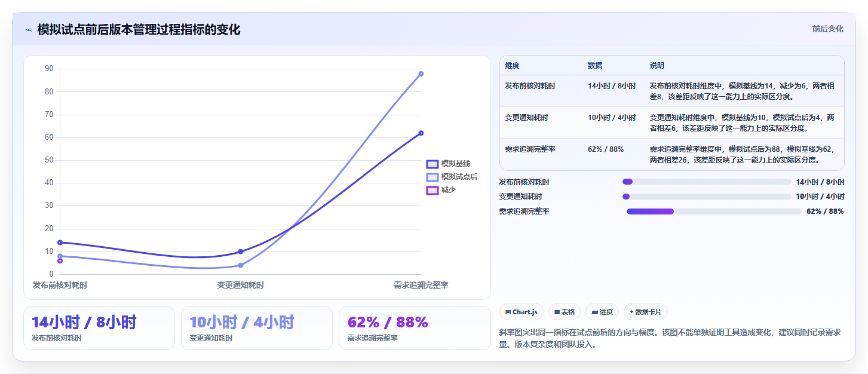Click 62% / 88% beside the third progress bar
Image resolution: width=868 pixels, height=374 pixels.
(x=825, y=211)
